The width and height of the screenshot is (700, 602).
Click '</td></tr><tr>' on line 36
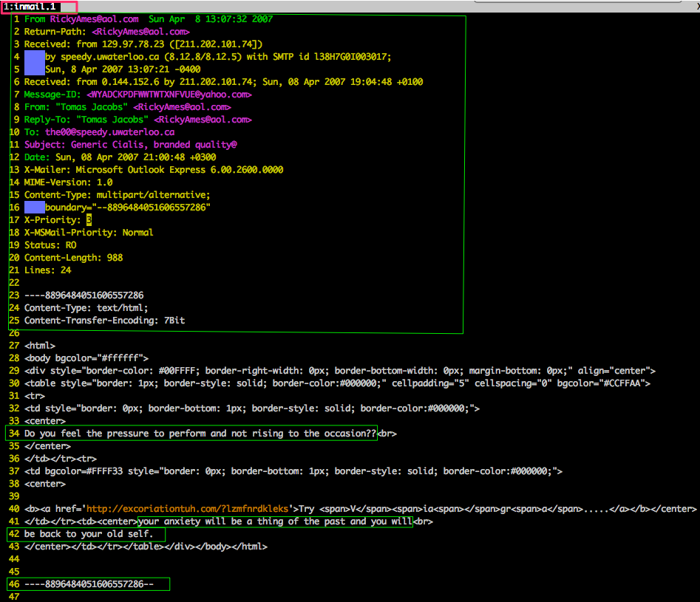pyautogui.click(x=61, y=458)
